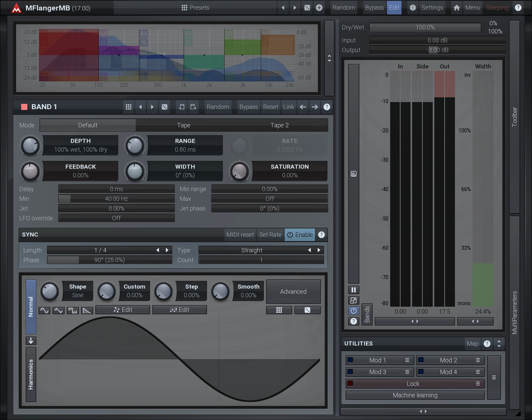This screenshot has width=532, height=420.
Task: Open the band presets grid icon
Action: (x=129, y=107)
